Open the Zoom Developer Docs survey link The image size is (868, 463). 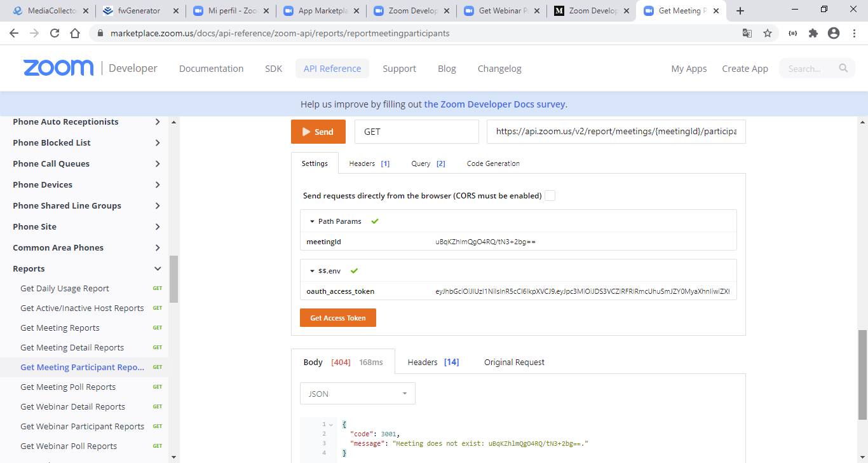click(496, 104)
